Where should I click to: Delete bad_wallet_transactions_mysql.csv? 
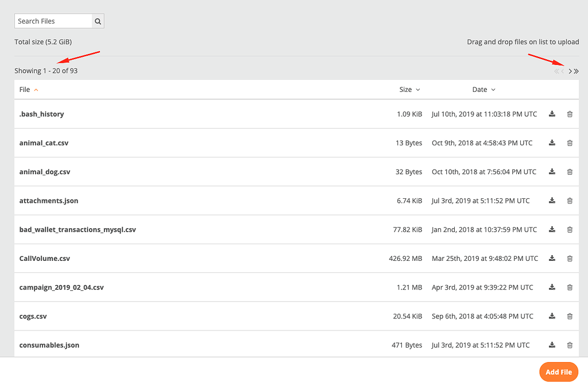pyautogui.click(x=570, y=229)
